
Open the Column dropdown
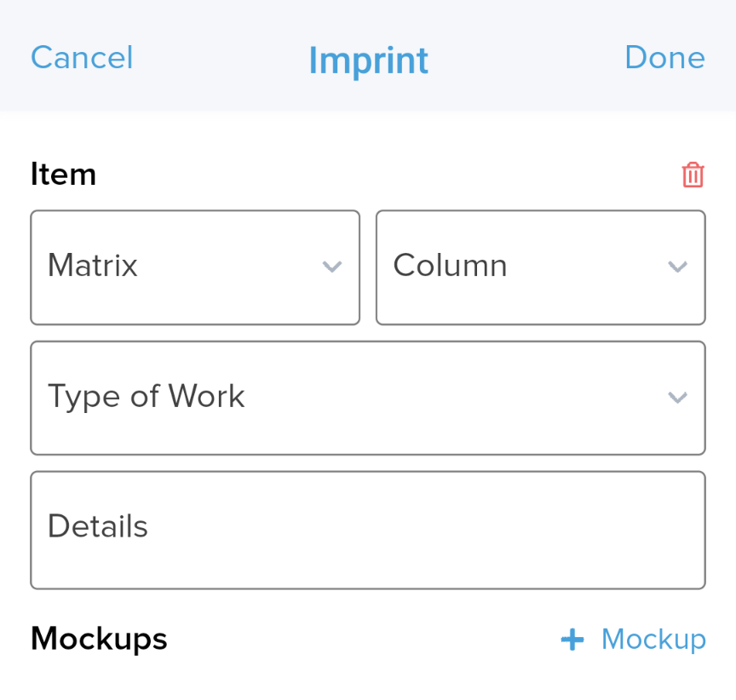point(541,267)
